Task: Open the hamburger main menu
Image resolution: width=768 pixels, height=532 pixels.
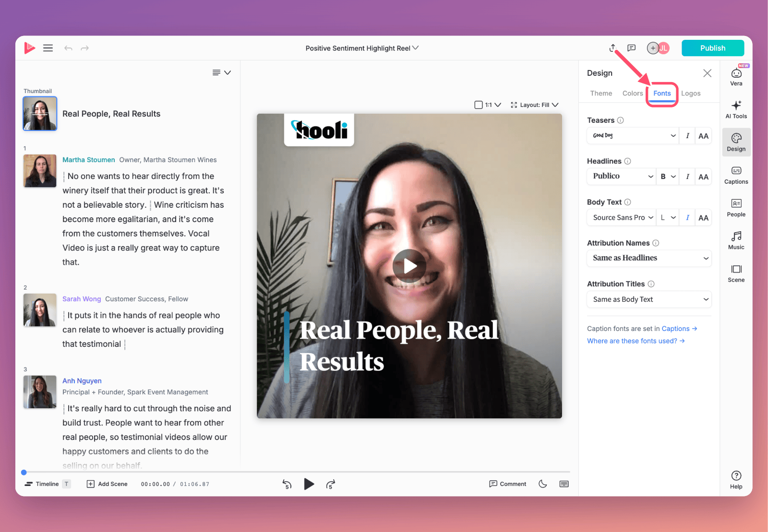Action: (48, 48)
